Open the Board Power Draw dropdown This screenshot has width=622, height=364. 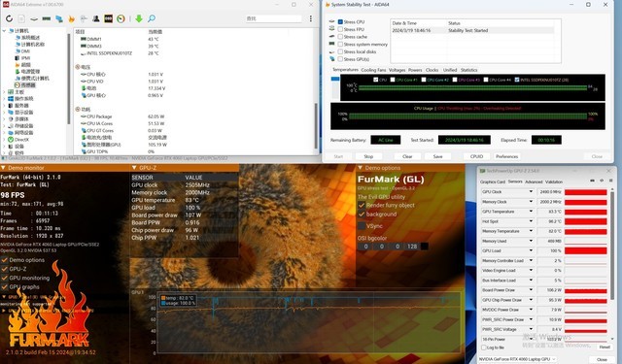click(531, 290)
